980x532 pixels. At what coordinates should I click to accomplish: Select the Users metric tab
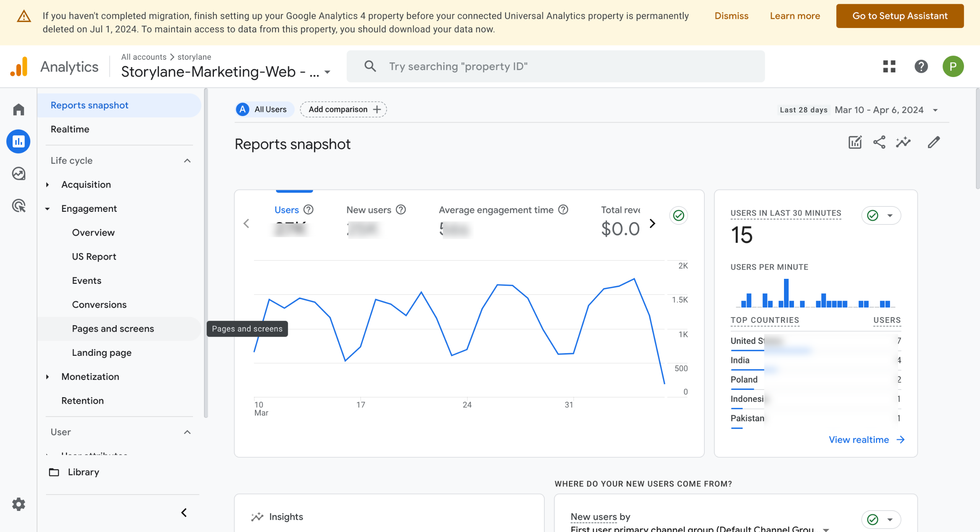pos(286,210)
